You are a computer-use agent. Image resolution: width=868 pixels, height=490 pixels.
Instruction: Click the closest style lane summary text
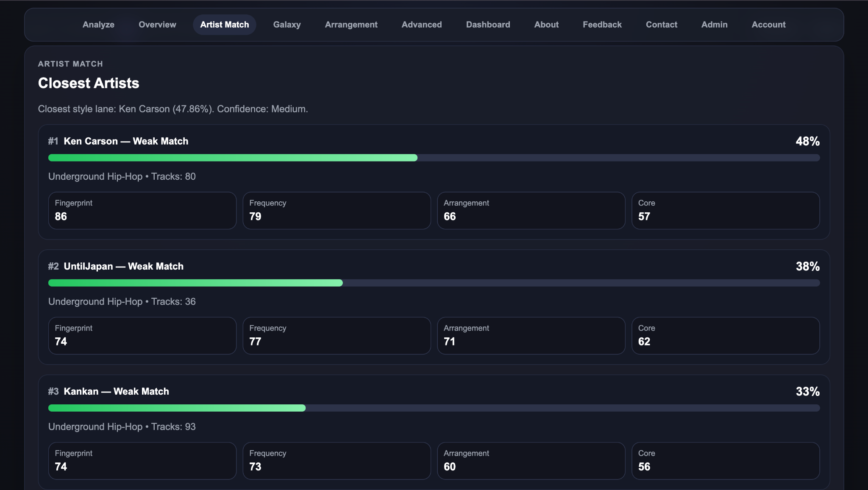click(173, 109)
